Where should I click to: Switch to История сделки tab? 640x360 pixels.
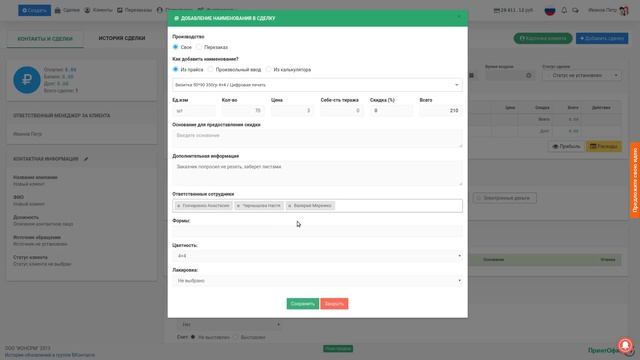click(122, 38)
